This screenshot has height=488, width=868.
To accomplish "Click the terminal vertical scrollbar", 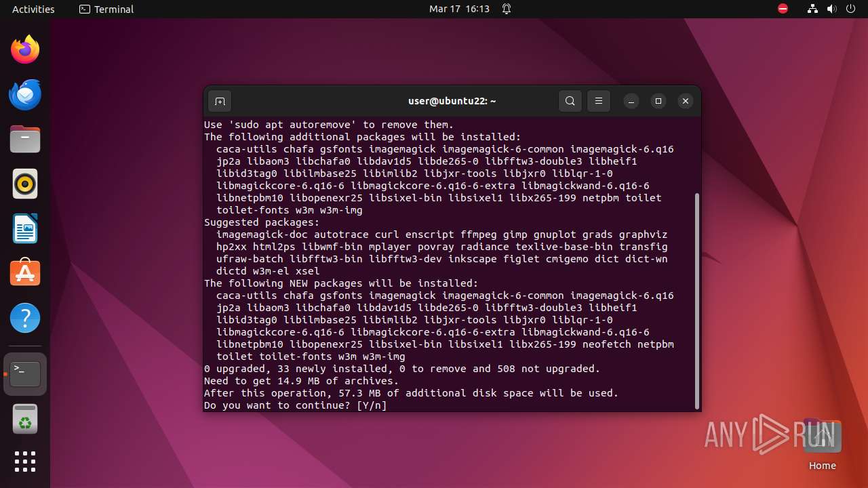I will click(x=697, y=301).
